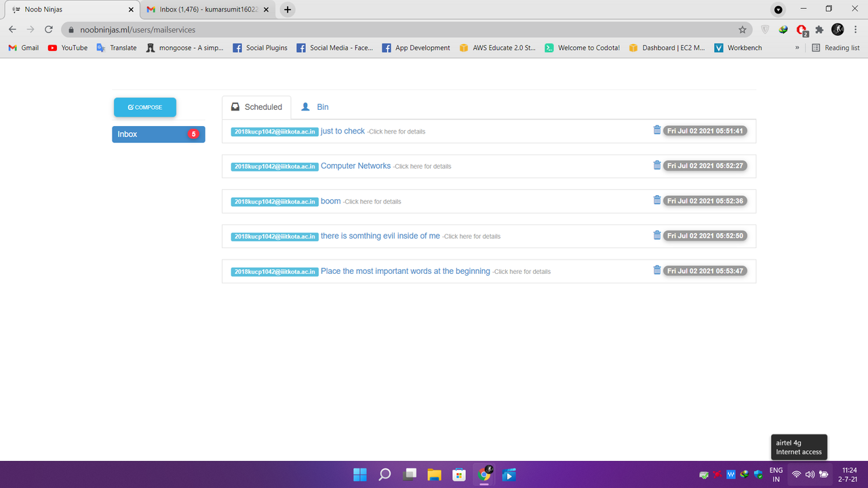Open the Gmail bookmark in the bookmarks bar

click(x=22, y=47)
